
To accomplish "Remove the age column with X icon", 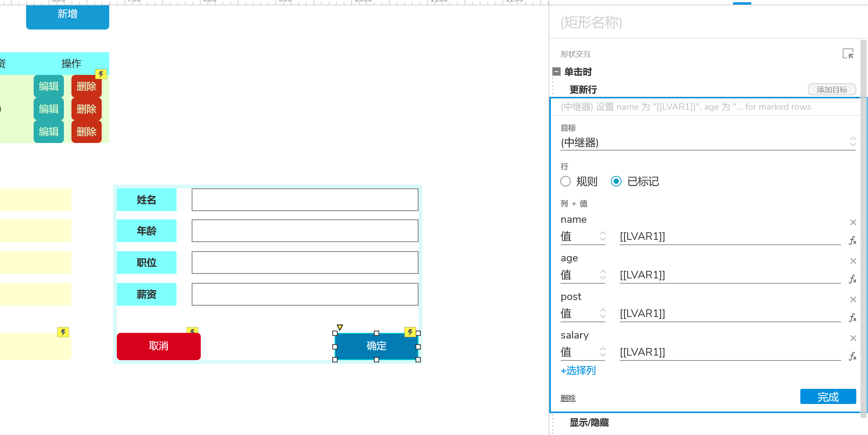I will pyautogui.click(x=853, y=261).
